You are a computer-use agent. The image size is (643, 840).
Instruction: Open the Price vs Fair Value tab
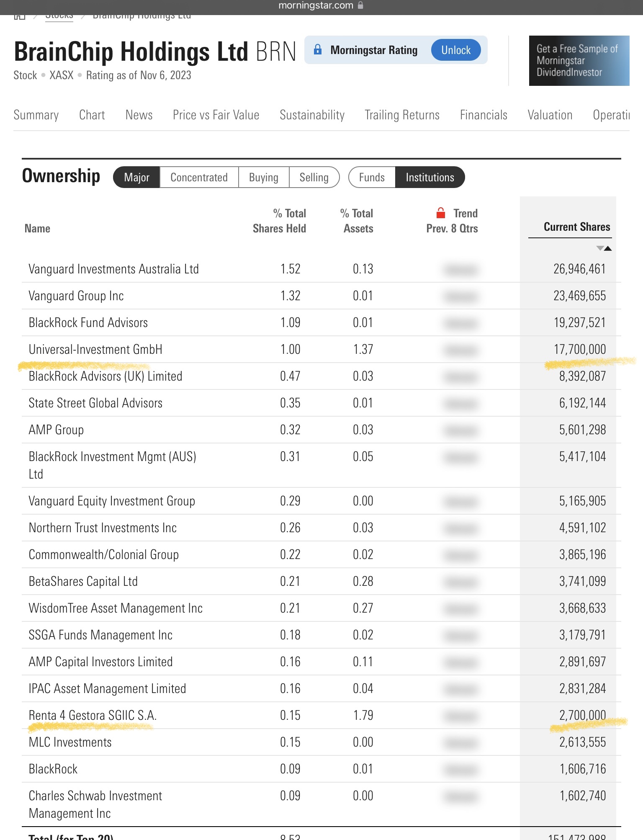[x=216, y=115]
